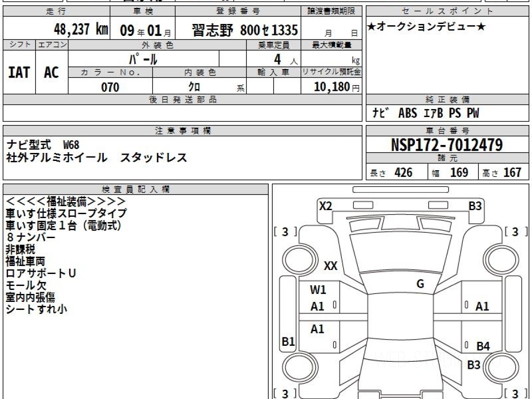This screenshot has height=399, width=532.
Task: Click the registration number 習志野 800せ1335
Action: tap(244, 30)
